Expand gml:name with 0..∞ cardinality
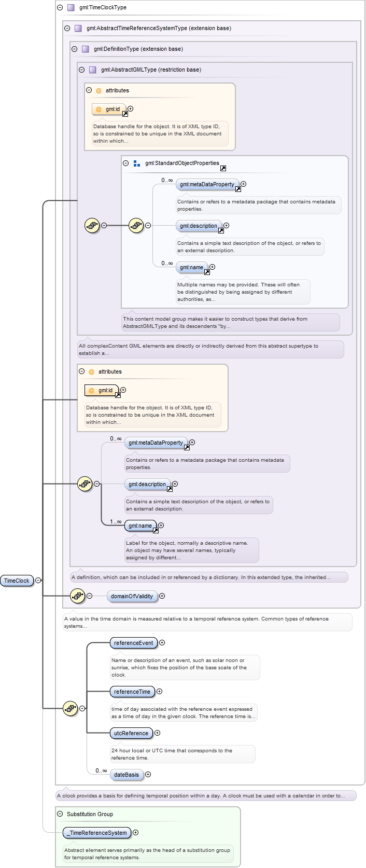Viewport: 366px width, 868px height. coord(213,267)
